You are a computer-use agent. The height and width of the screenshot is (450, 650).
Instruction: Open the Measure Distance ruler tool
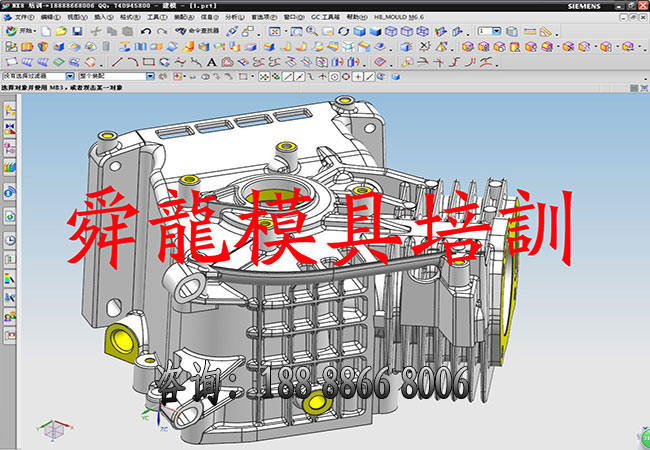(529, 31)
